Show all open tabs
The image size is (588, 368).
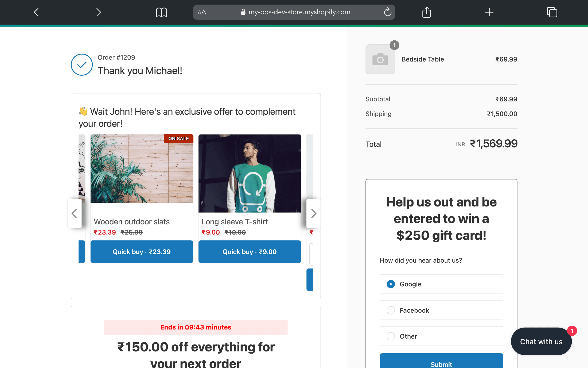click(552, 12)
